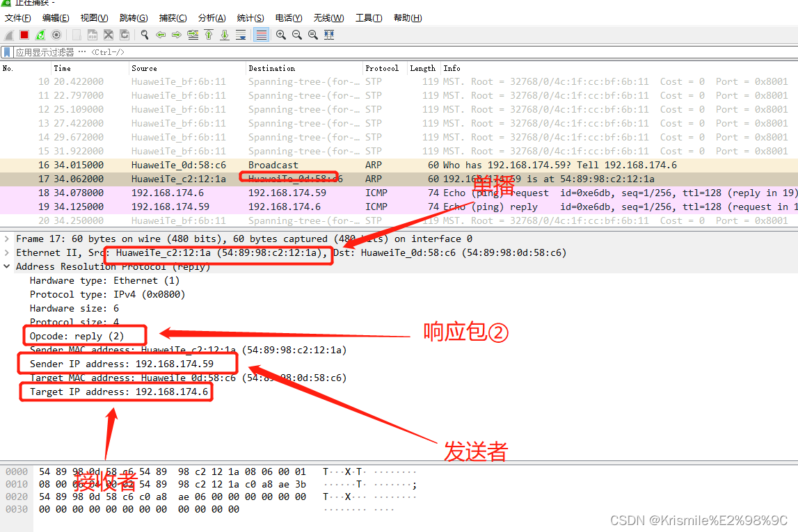
Task: Click the forward navigation arrow
Action: point(177,34)
